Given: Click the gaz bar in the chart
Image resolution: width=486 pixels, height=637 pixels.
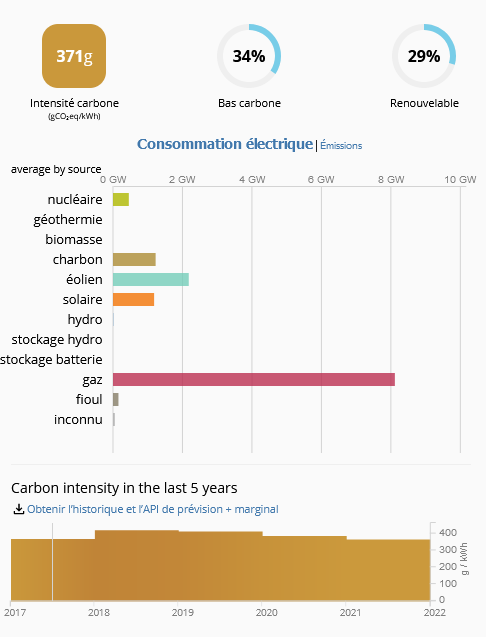Looking at the screenshot, I should [254, 379].
